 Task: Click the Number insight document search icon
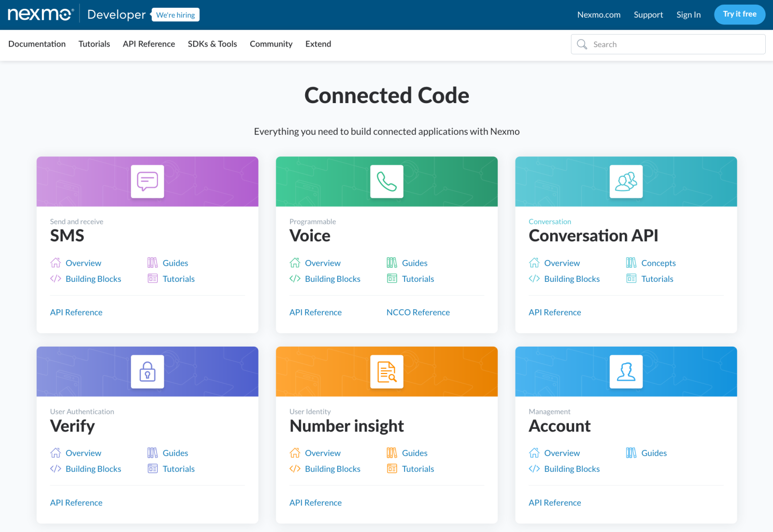[387, 371]
